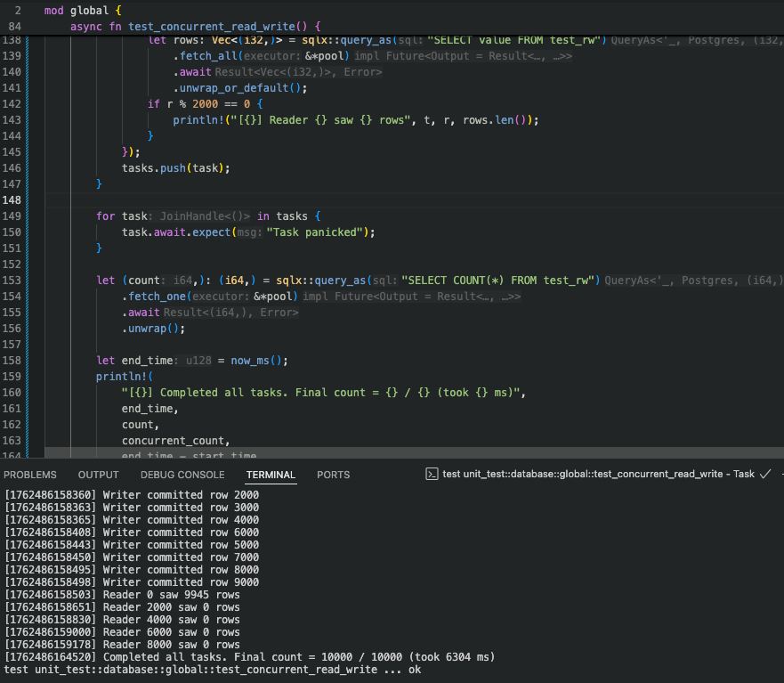Click the "tasks.push(task);" statement
The width and height of the screenshot is (784, 683).
coord(176,168)
